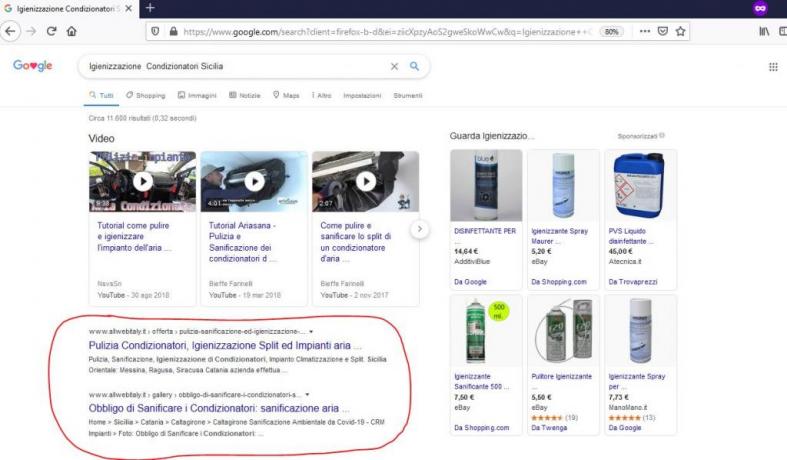Click 'Da Shopping.com' under Maurer spray
This screenshot has height=460, width=787.
[559, 282]
